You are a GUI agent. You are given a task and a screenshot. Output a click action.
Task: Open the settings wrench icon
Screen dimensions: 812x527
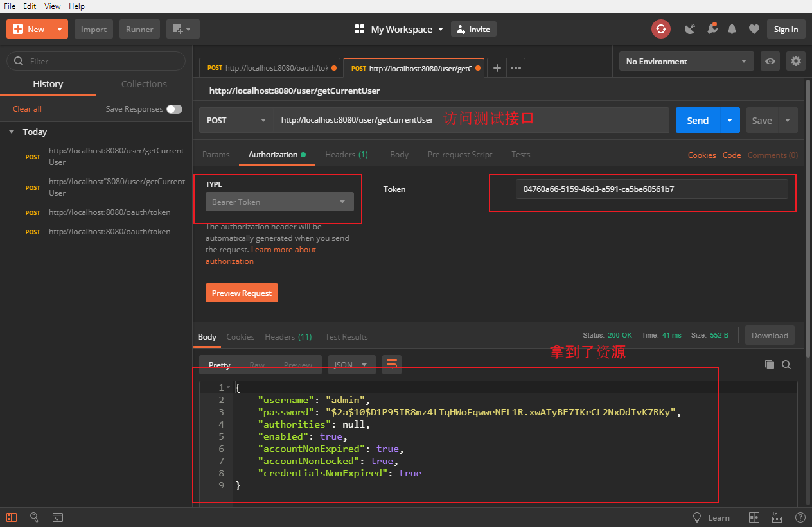pyautogui.click(x=712, y=29)
